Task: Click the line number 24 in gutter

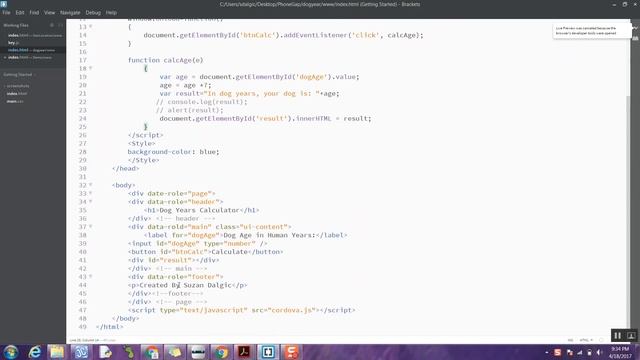Action: coord(83,118)
